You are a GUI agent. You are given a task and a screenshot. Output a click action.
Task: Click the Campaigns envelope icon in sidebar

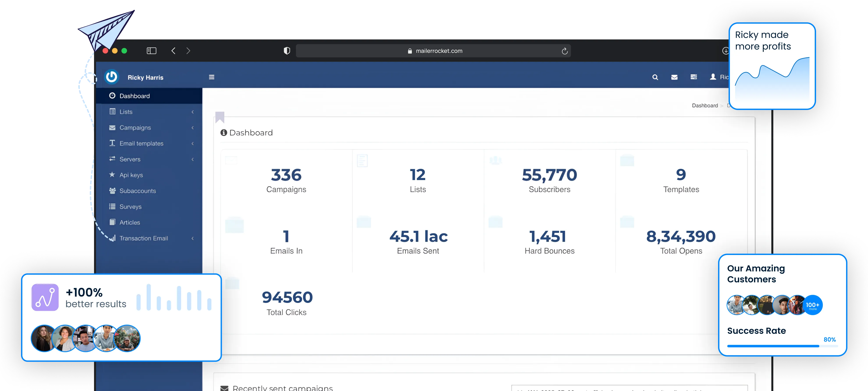click(112, 127)
